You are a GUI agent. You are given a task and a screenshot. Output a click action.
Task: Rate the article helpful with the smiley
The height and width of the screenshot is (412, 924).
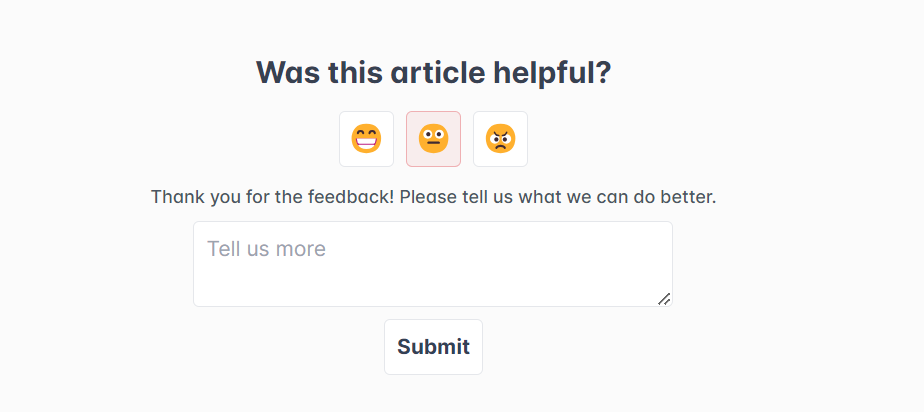(x=366, y=139)
